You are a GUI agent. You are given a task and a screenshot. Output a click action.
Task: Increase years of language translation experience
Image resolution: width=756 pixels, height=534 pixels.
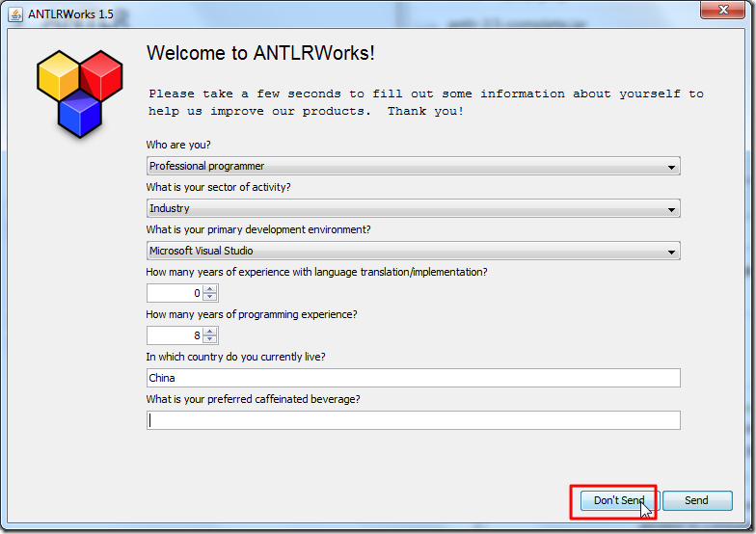tap(210, 289)
